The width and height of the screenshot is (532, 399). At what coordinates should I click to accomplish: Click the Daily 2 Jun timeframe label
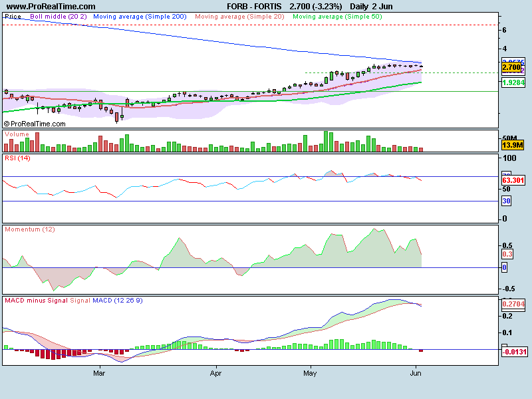pyautogui.click(x=371, y=7)
